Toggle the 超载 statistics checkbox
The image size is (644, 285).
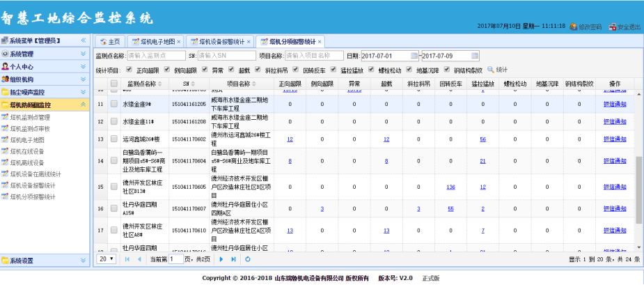tap(231, 70)
